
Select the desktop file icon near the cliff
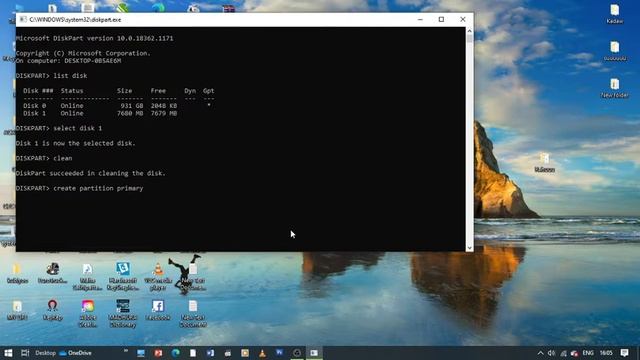pyautogui.click(x=544, y=162)
